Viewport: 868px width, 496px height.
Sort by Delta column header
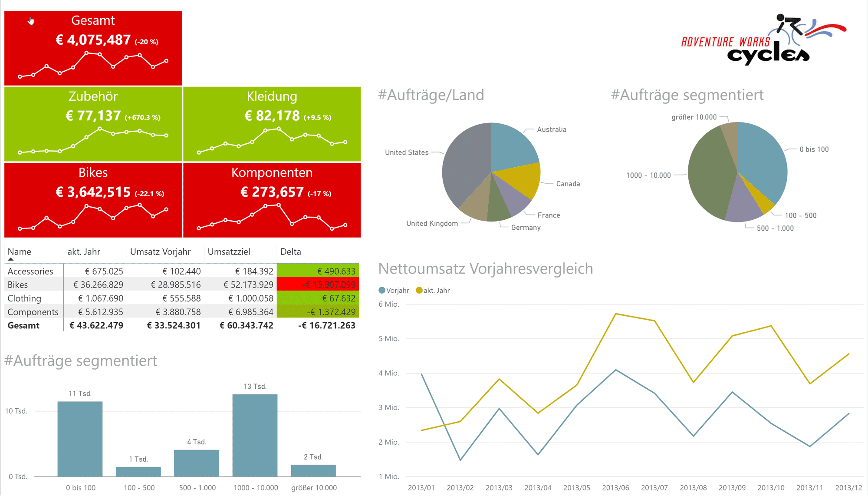click(x=290, y=252)
